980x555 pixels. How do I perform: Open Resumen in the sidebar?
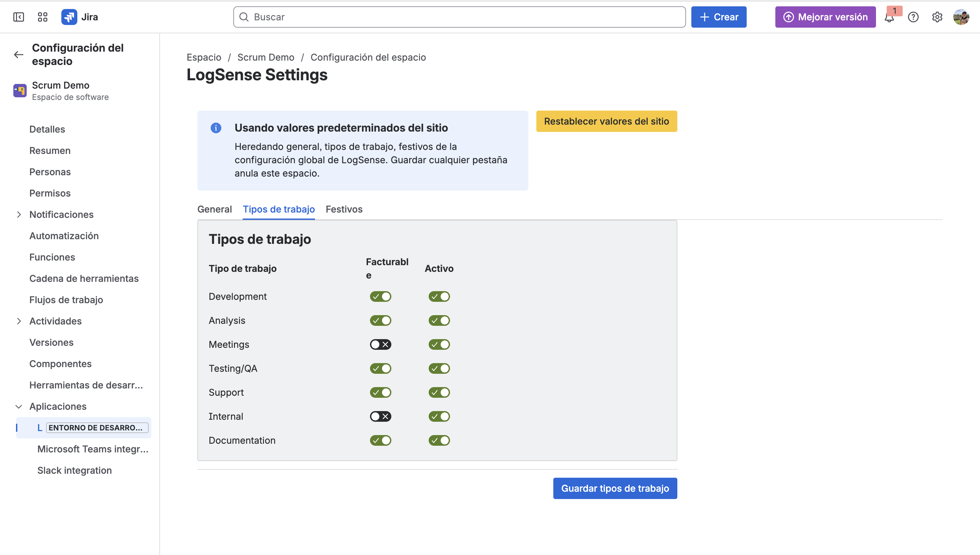point(50,151)
